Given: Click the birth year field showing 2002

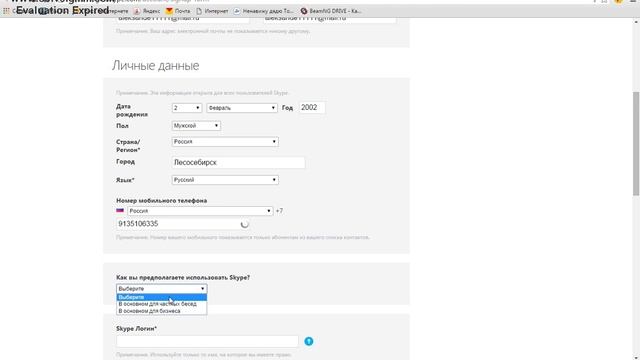Looking at the screenshot, I should 312,108.
